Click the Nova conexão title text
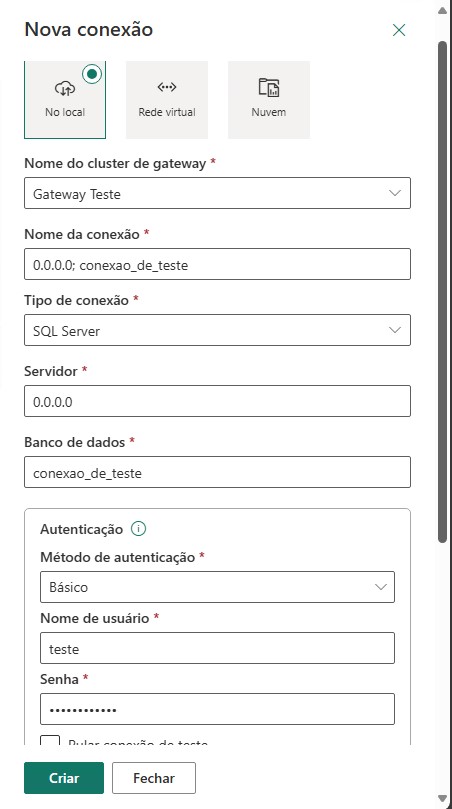 89,29
